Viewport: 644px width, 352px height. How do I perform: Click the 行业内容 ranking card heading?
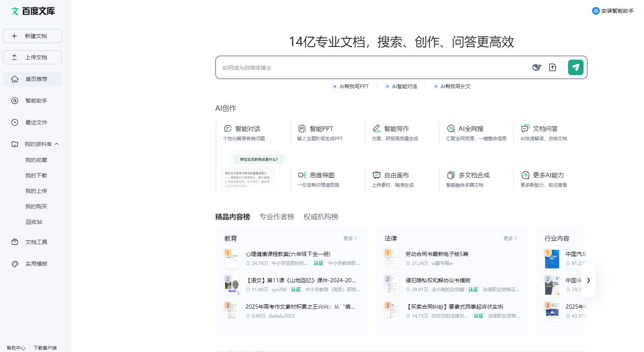coord(557,239)
